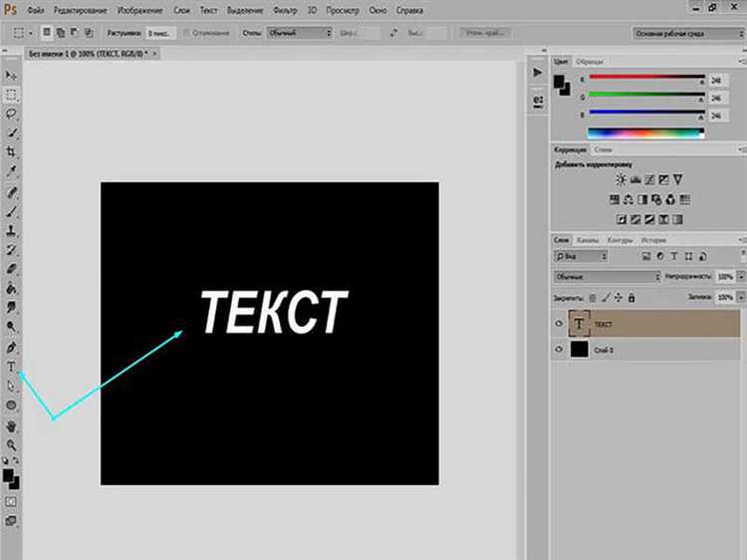Open the Файл menu
The height and width of the screenshot is (560, 747).
[35, 10]
